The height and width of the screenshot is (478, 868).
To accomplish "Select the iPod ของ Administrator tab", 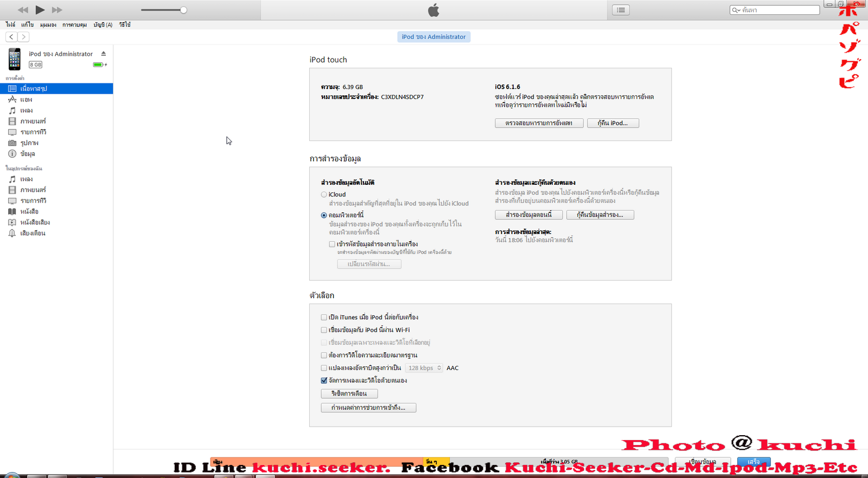I will [x=433, y=37].
